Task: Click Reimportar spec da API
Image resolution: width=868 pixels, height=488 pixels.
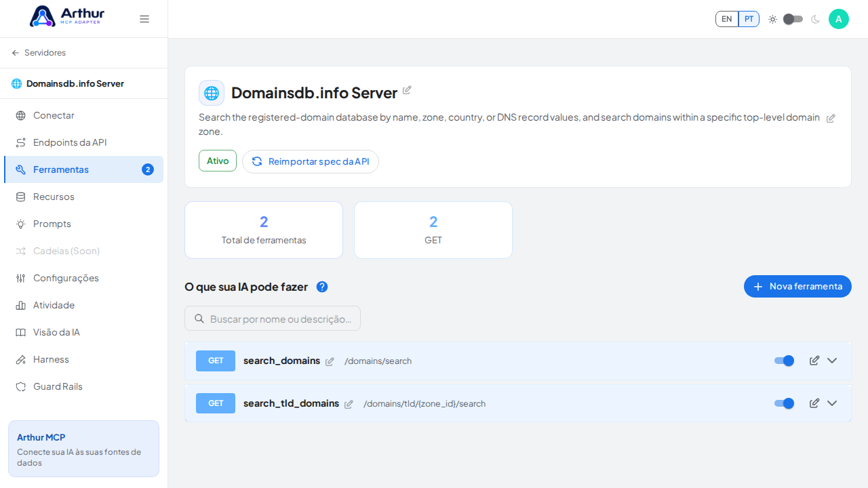Action: click(311, 161)
